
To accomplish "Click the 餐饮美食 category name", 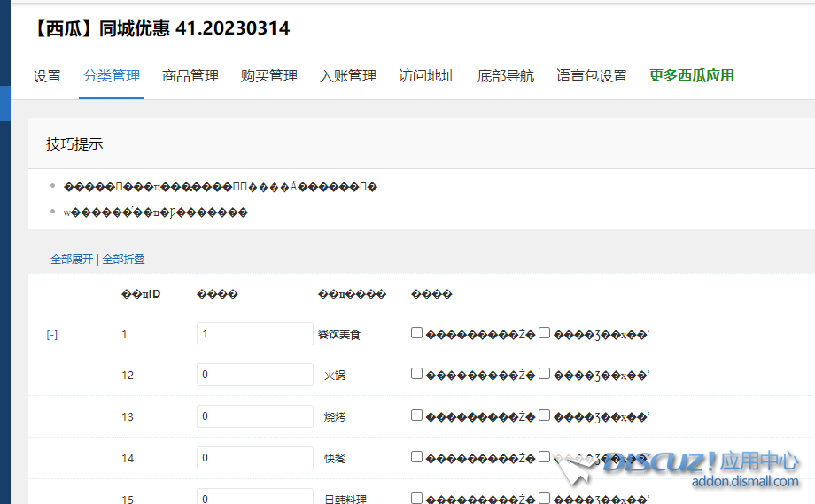I will coord(339,335).
